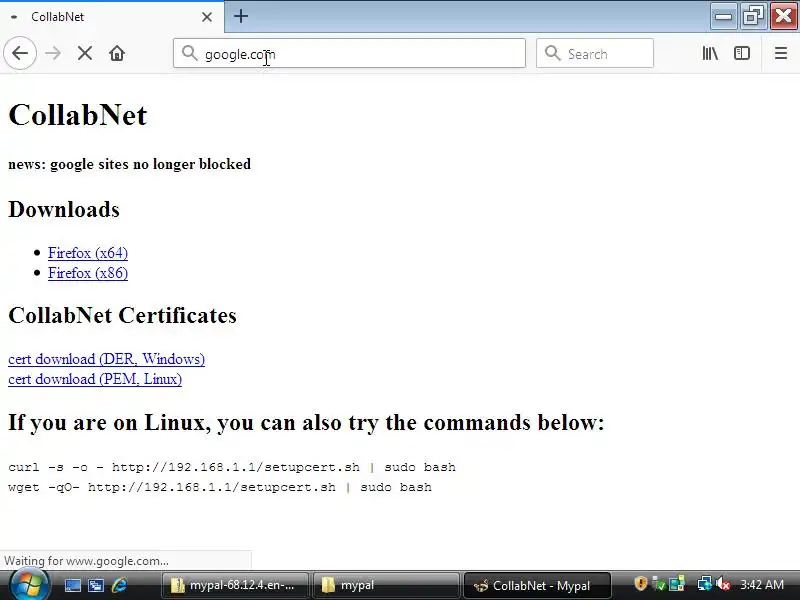Click the CollabNet Certificates heading
The height and width of the screenshot is (600, 800).
pos(122,315)
